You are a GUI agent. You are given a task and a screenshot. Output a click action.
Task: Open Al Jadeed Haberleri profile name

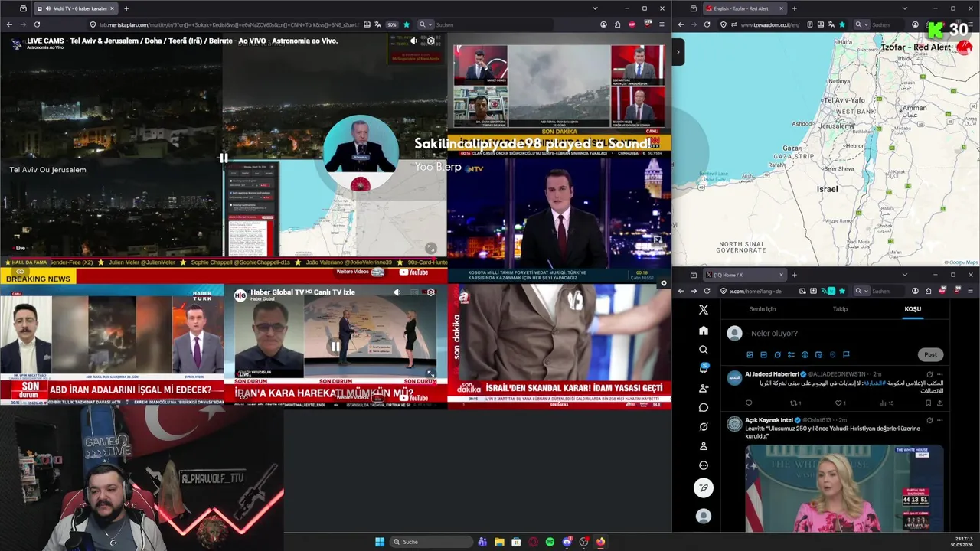tap(772, 374)
